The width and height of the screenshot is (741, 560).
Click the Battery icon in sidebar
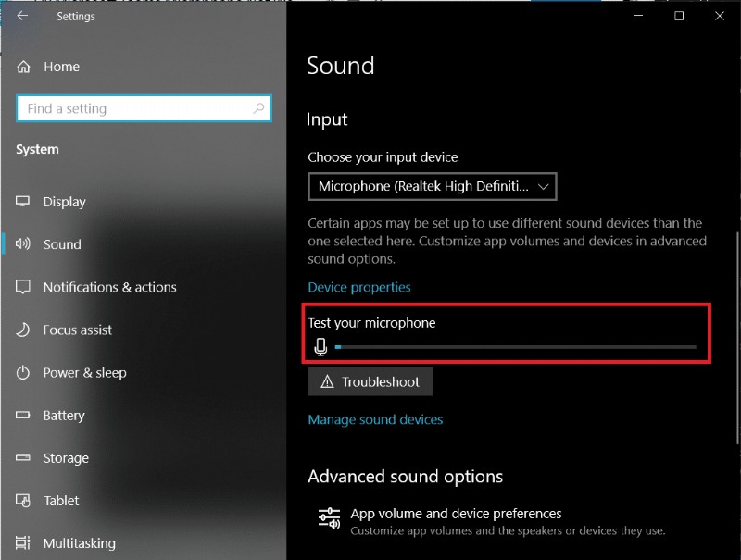[x=23, y=416]
